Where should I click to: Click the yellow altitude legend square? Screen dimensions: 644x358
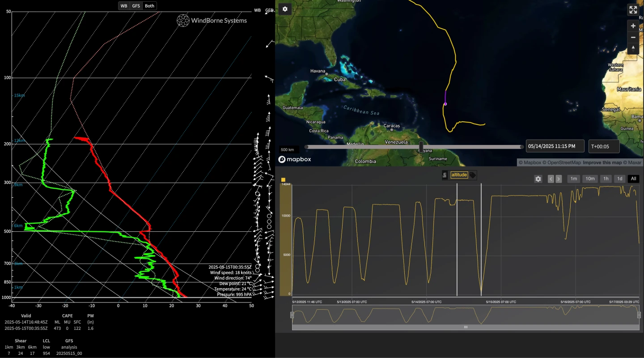point(283,180)
